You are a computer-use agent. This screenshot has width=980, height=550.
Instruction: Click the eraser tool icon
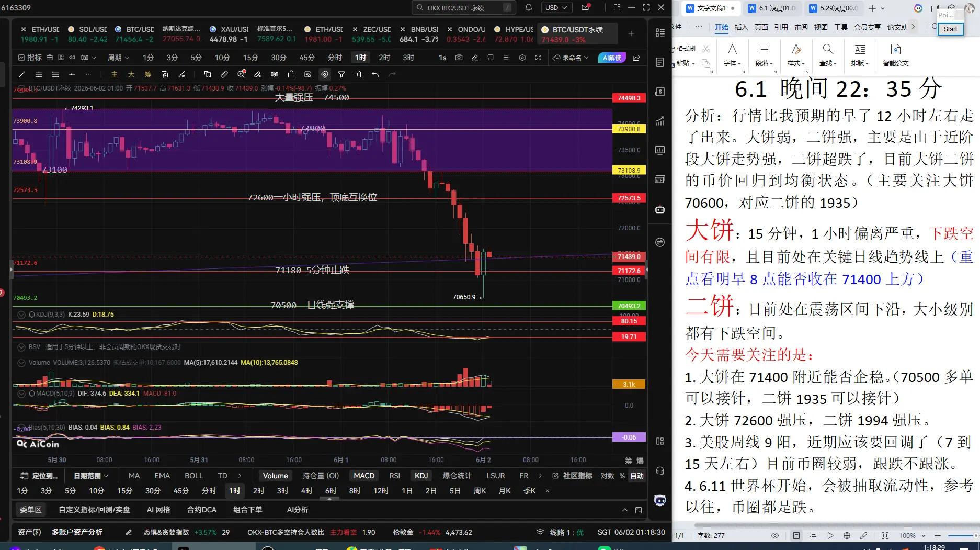point(258,74)
